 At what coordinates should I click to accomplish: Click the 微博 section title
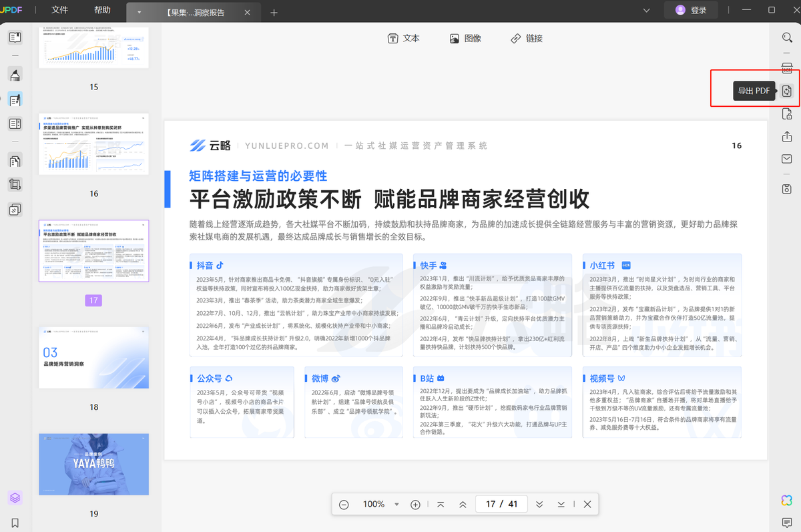click(x=320, y=378)
